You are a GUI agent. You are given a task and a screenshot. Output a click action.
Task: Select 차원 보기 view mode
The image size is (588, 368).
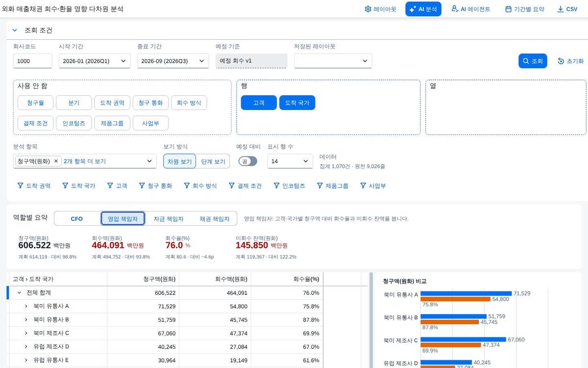click(x=180, y=161)
